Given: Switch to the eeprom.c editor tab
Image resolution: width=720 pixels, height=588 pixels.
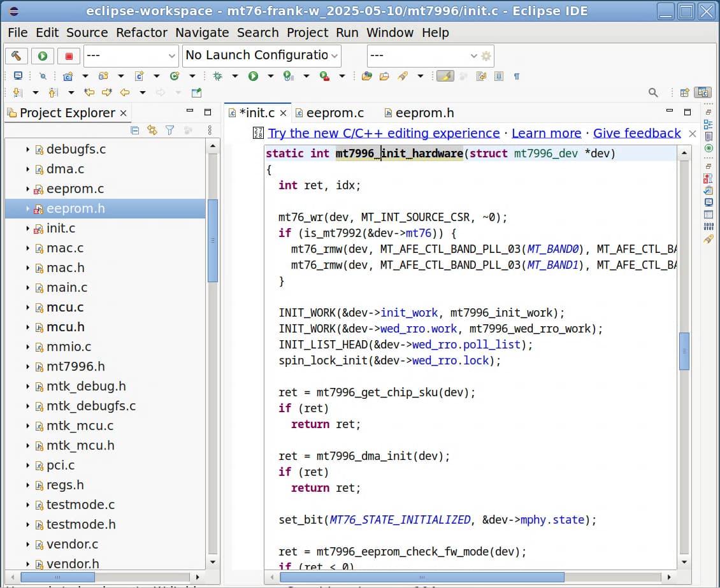Looking at the screenshot, I should [x=329, y=113].
